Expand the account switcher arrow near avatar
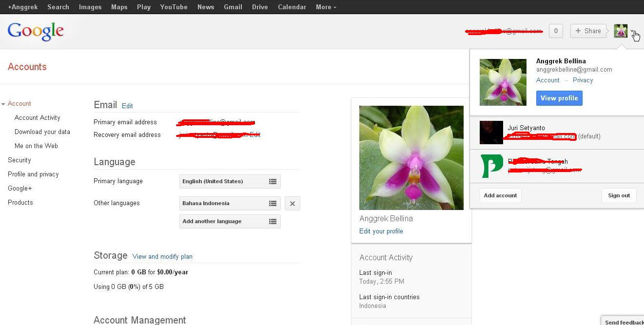Viewport: 644px width, 325px height. pyautogui.click(x=631, y=31)
